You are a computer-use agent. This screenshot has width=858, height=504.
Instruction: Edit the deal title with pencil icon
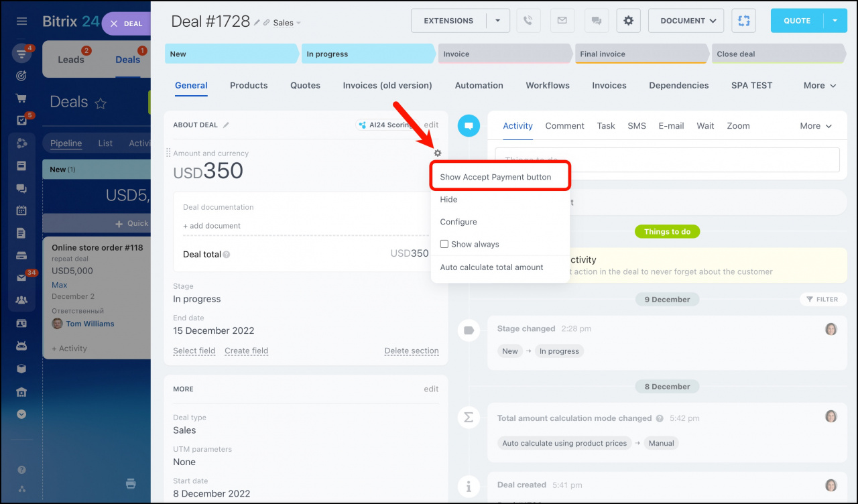(257, 23)
